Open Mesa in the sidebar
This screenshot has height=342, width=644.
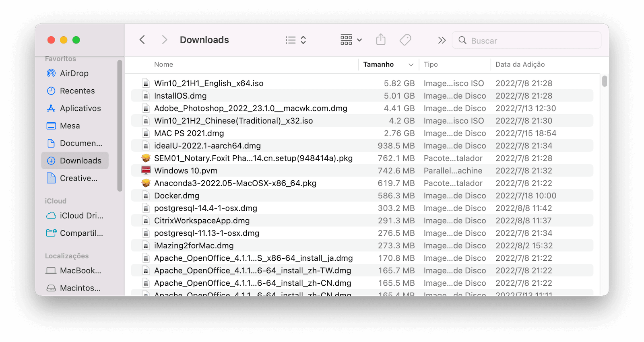[75, 126]
